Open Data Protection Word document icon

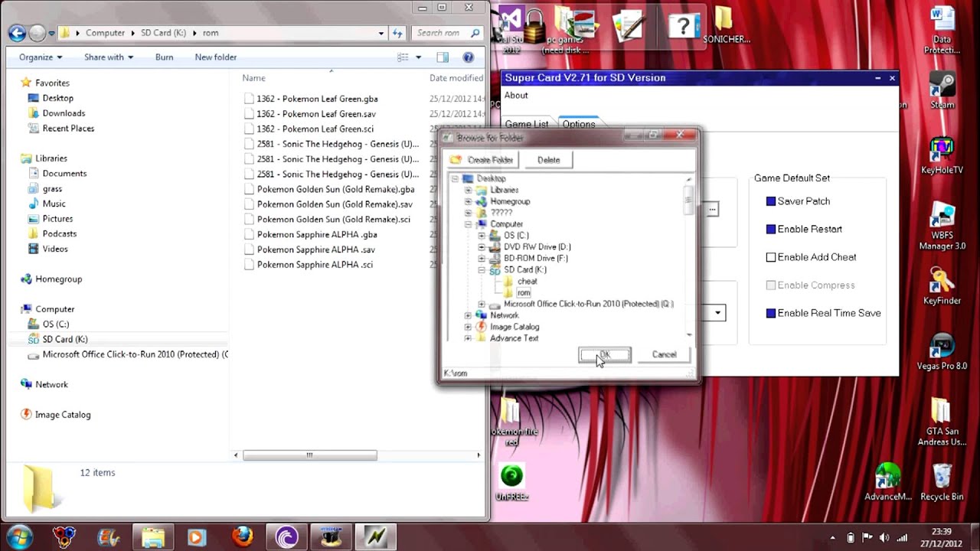pyautogui.click(x=942, y=31)
